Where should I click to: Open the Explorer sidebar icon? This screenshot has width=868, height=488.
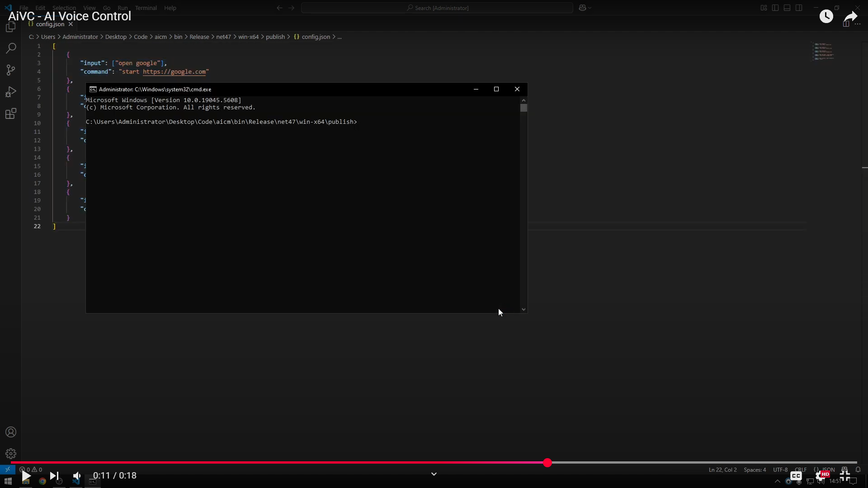[11, 27]
